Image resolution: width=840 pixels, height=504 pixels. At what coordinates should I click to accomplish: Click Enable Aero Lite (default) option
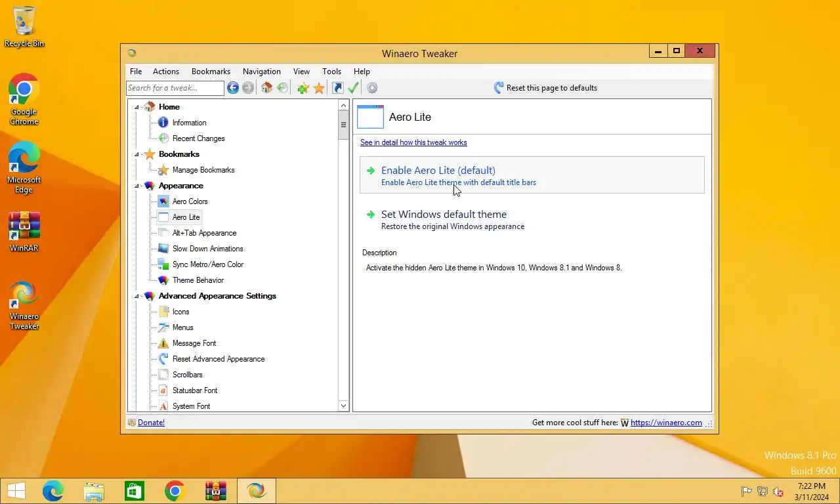(x=532, y=175)
